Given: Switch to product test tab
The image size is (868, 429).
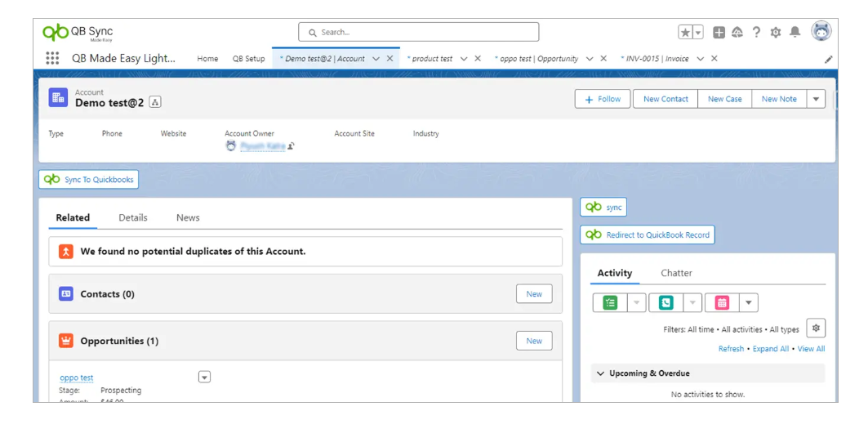Looking at the screenshot, I should click(x=429, y=59).
